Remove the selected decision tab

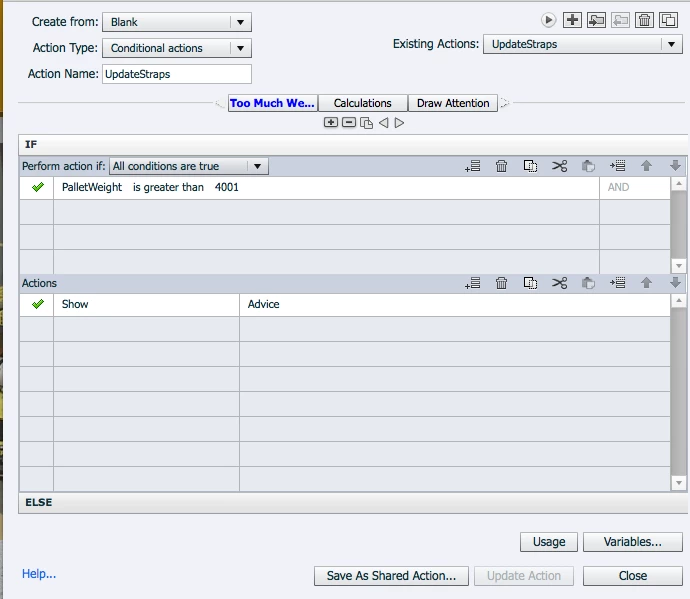pyautogui.click(x=349, y=122)
